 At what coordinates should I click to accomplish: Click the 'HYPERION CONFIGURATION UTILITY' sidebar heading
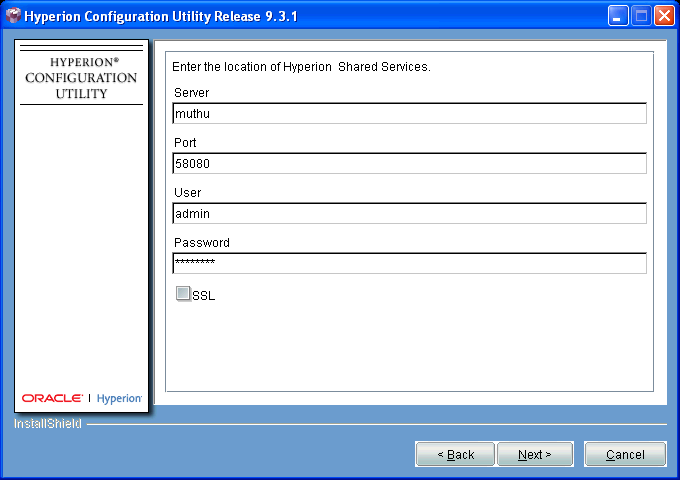pyautogui.click(x=81, y=78)
